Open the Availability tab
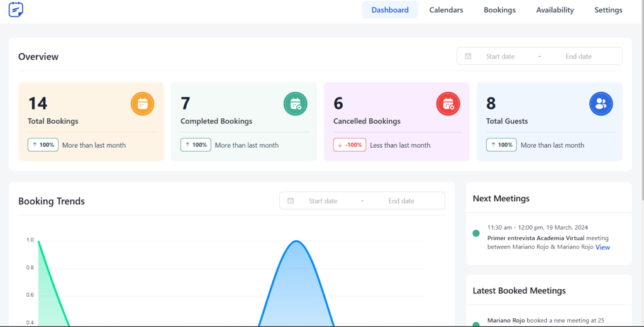644x327 pixels. pos(555,10)
